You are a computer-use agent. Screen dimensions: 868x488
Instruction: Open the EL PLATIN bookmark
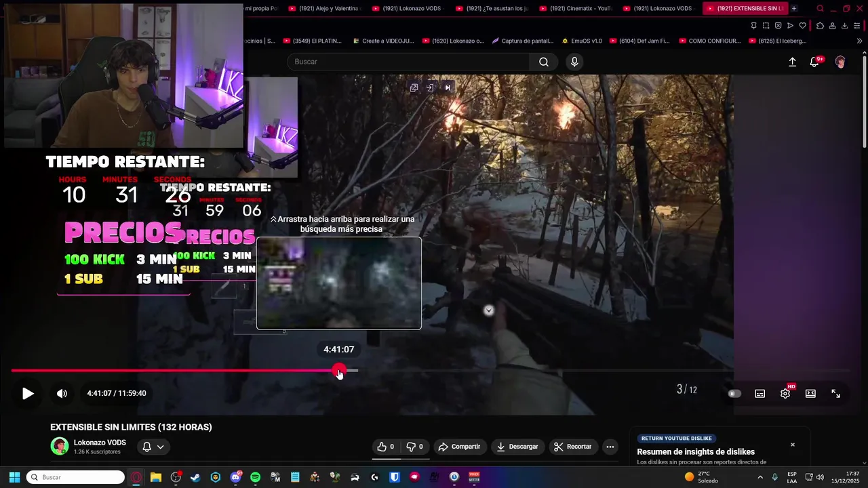pos(313,41)
